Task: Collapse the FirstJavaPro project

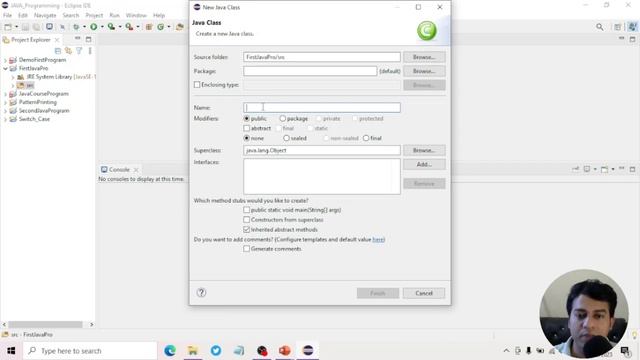Action: pyautogui.click(x=5, y=69)
